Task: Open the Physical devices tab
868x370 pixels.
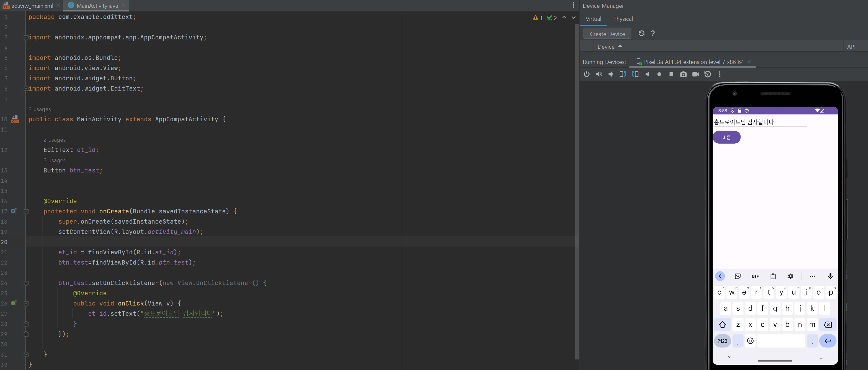Action: [623, 19]
